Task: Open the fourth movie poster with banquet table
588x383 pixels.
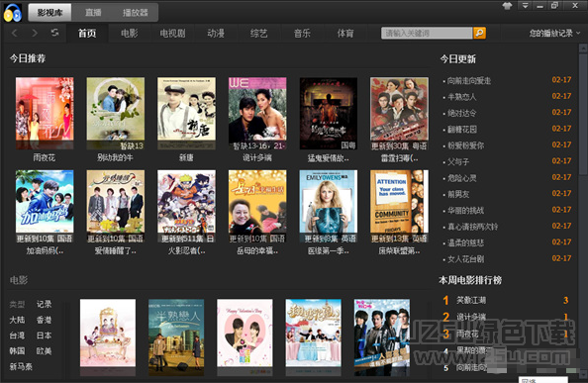Action: pos(314,337)
